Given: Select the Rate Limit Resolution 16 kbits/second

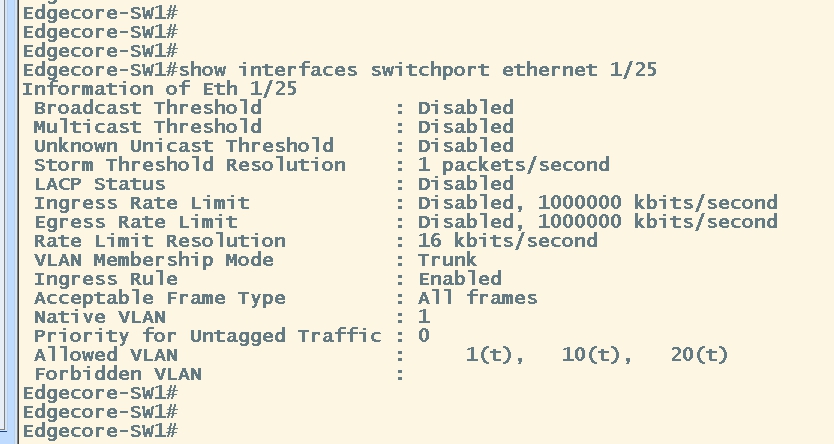Looking at the screenshot, I should (x=507, y=241).
